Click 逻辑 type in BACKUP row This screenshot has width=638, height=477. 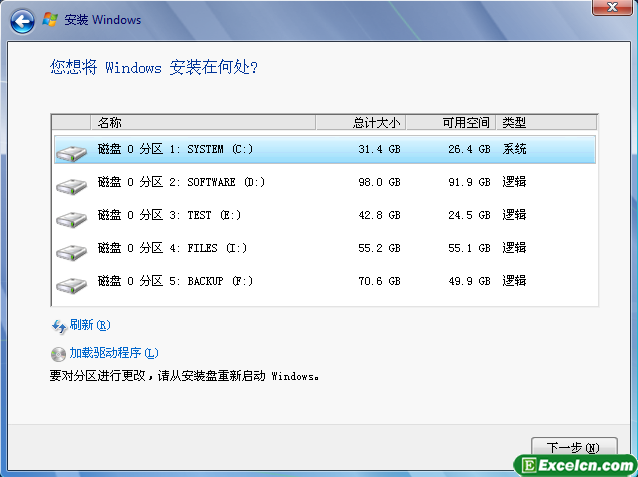click(514, 281)
